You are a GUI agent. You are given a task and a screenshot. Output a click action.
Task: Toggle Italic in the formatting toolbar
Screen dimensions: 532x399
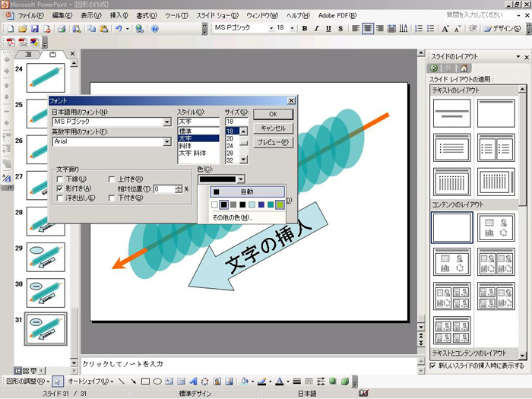(x=317, y=29)
